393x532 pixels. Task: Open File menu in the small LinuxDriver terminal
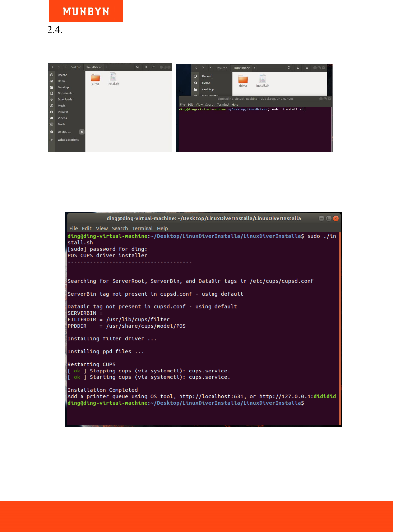pyautogui.click(x=182, y=105)
